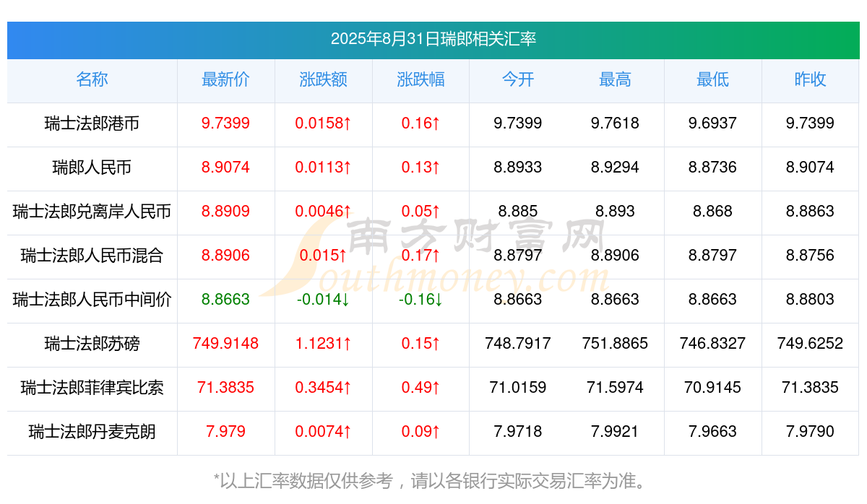Click change percent 0.16↑ for 港币
The image size is (867, 504).
tap(420, 123)
